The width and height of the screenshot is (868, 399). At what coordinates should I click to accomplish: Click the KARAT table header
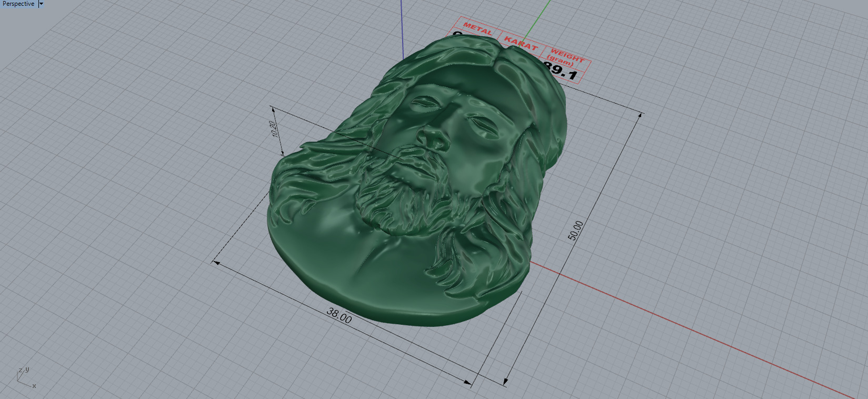(521, 43)
